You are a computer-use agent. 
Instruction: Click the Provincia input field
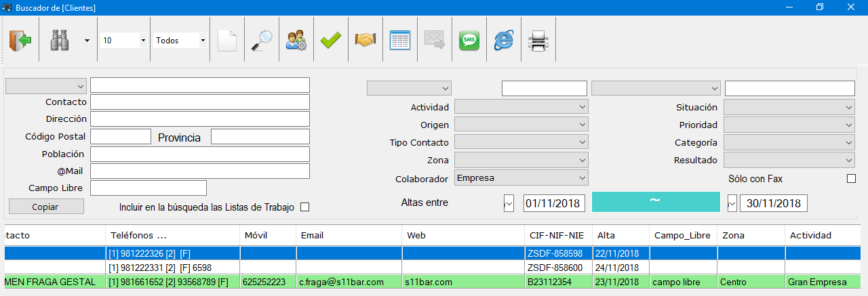pyautogui.click(x=260, y=137)
